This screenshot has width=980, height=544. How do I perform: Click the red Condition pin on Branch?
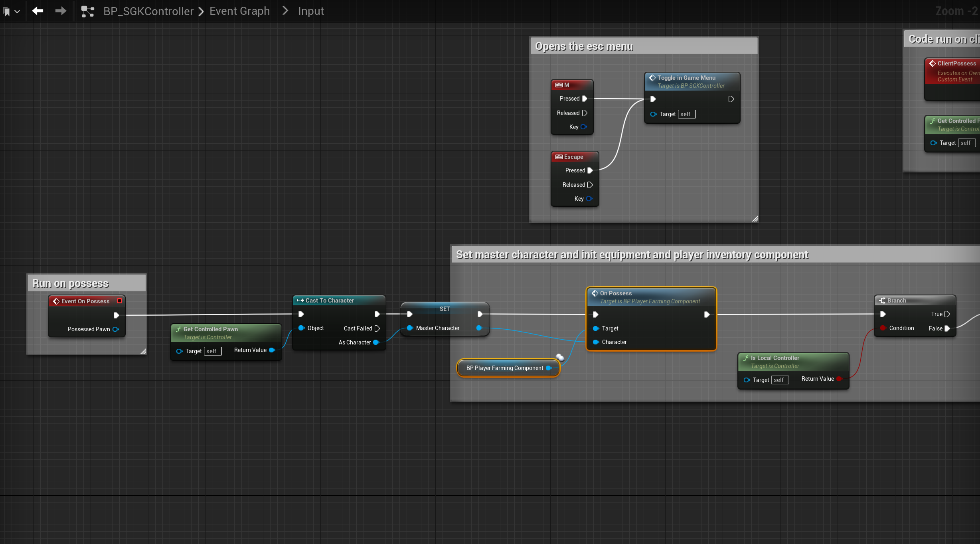pyautogui.click(x=883, y=328)
